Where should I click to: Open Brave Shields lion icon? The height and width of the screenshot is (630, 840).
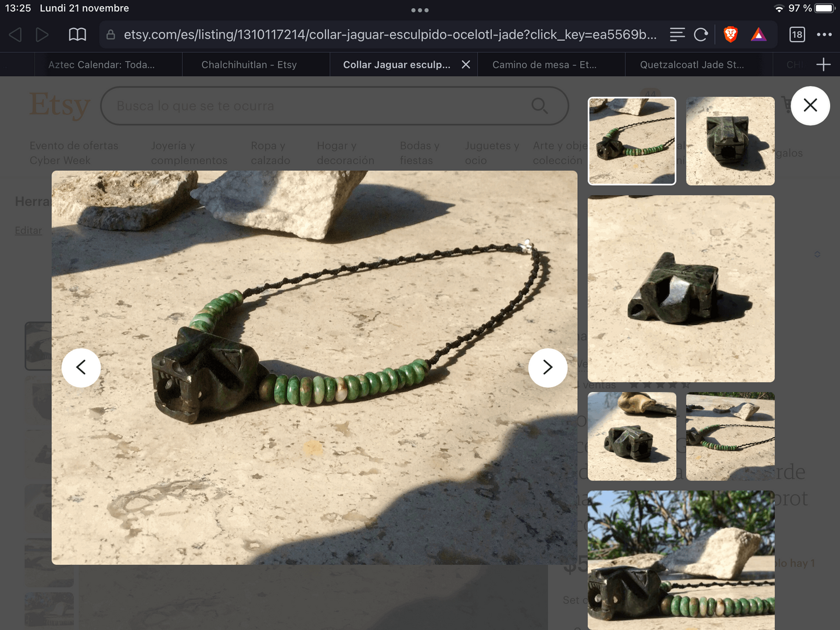731,35
